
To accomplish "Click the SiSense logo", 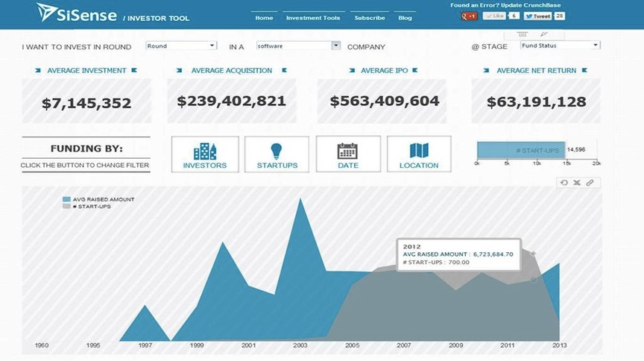I will [x=76, y=13].
